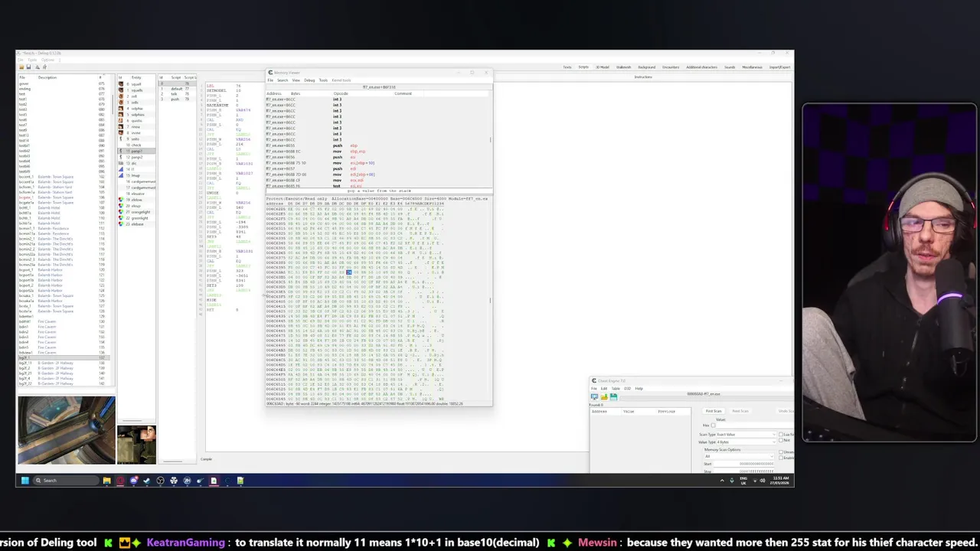Open the Windows Start menu
The height and width of the screenshot is (551, 980).
click(24, 481)
